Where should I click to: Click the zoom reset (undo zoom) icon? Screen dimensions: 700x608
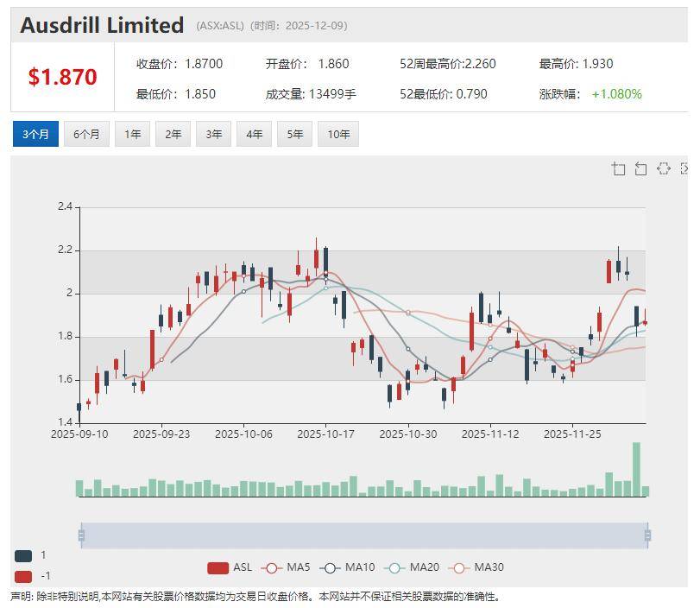(640, 168)
